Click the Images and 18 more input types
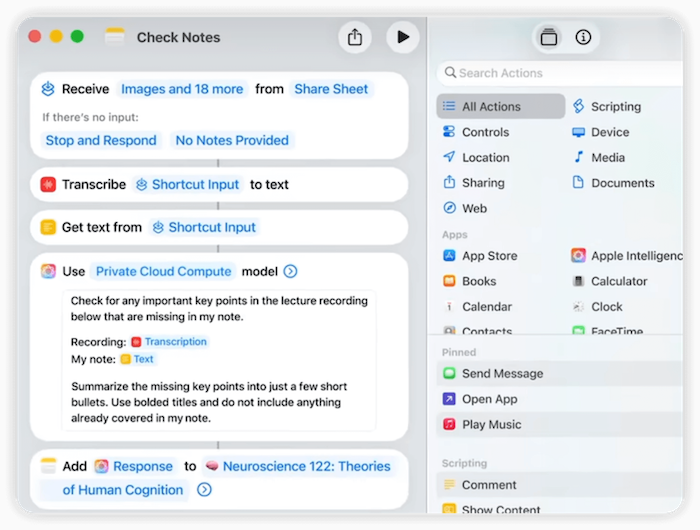Image resolution: width=700 pixels, height=530 pixels. 182,89
